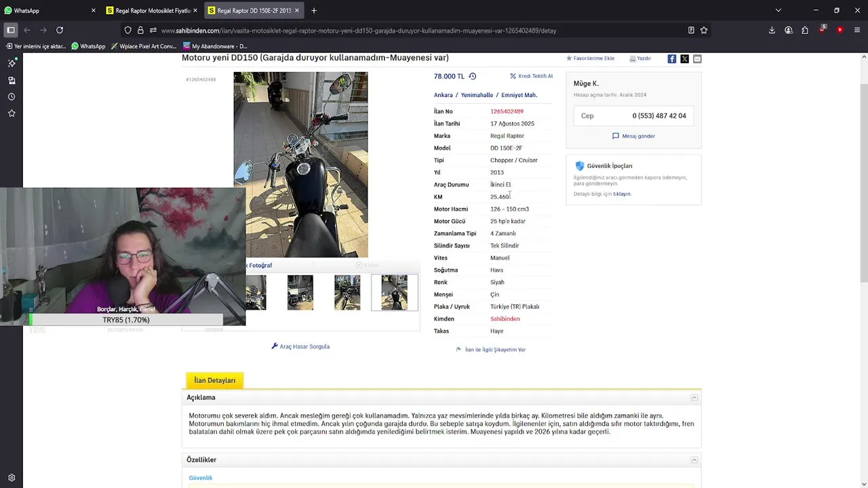Viewport: 868px width, 488px height.
Task: Open bookmarks star in the sidebar
Action: click(12, 113)
